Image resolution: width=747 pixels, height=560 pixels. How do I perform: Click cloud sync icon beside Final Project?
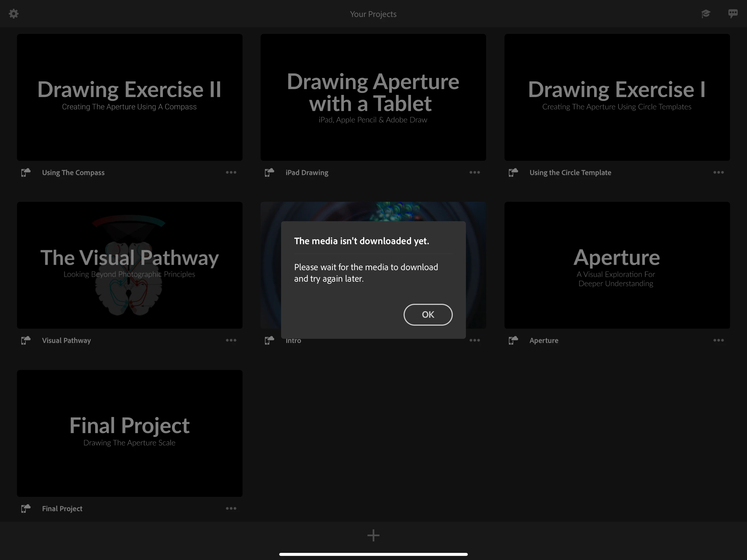[26, 508]
